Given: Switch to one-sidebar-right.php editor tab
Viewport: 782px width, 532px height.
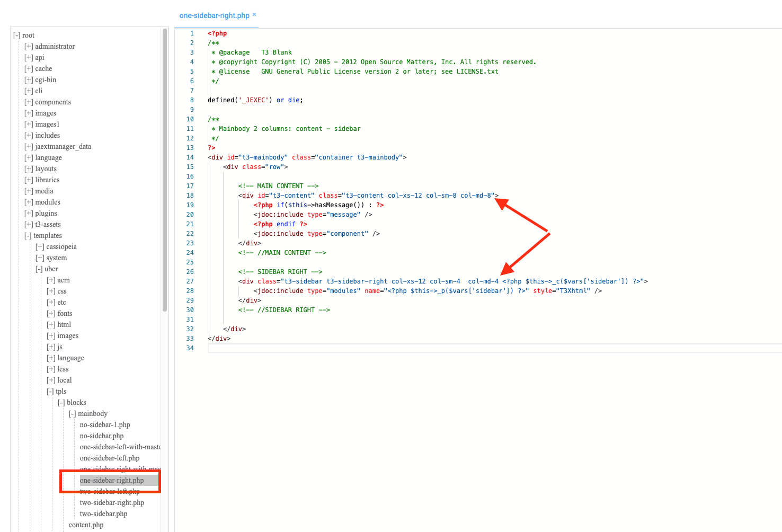Looking at the screenshot, I should point(214,15).
